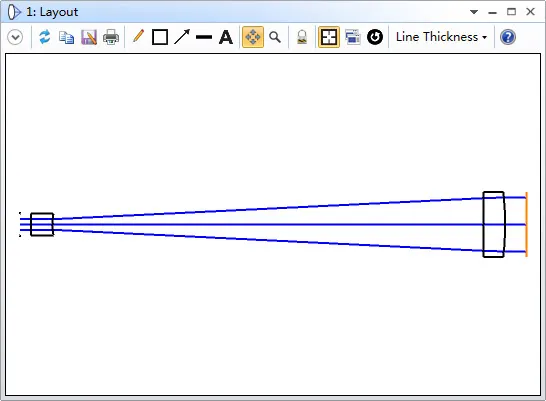The width and height of the screenshot is (546, 401).
Task: Select the line drawing tool
Action: coord(204,37)
